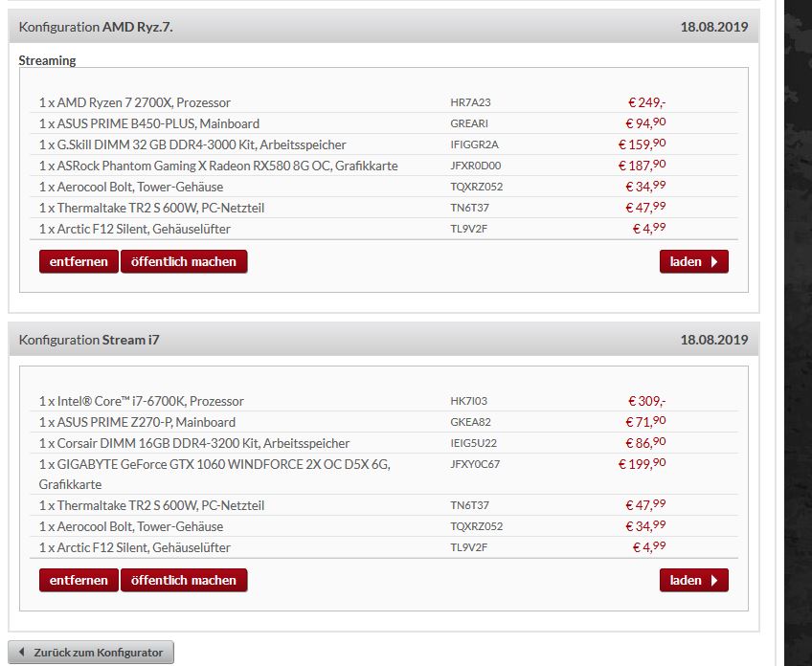This screenshot has height=666, width=812.
Task: Click 'ASRock Phantom Gaming X Radeon RX580' entry
Action: tap(218, 166)
